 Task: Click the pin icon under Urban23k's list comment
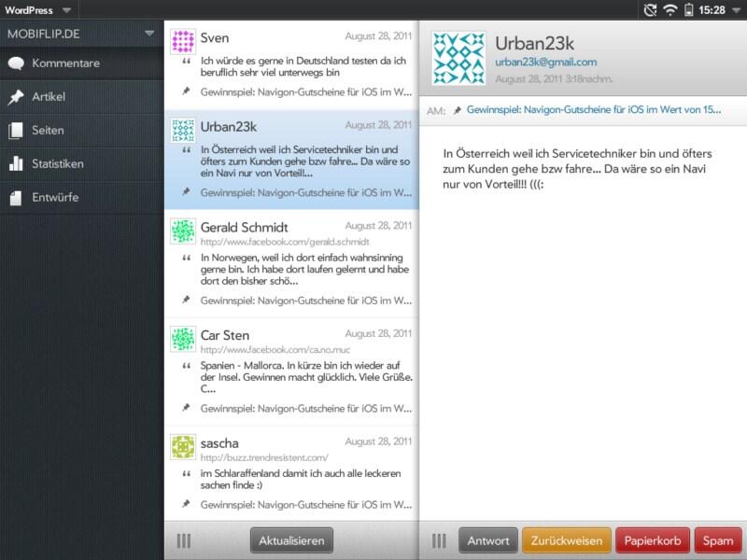186,191
